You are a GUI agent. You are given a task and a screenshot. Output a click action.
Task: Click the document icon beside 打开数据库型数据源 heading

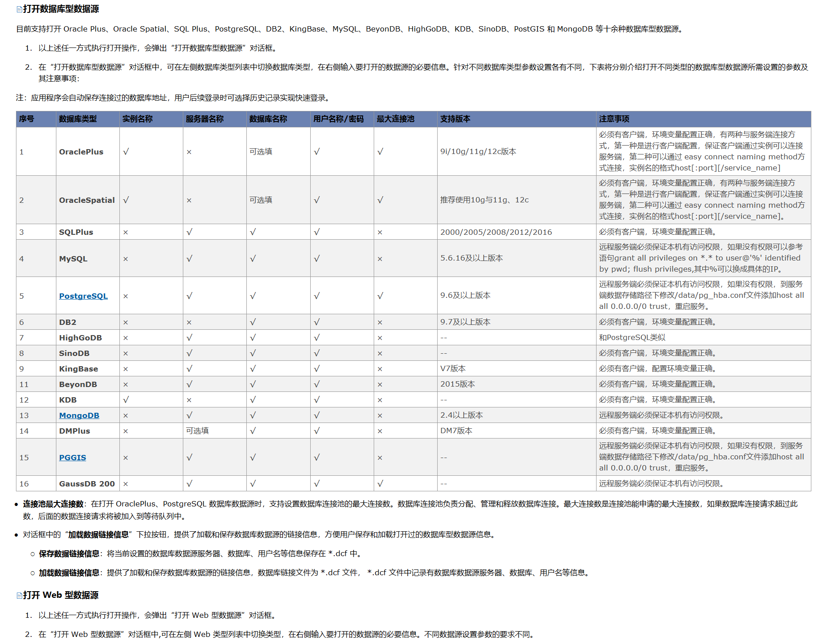coord(19,9)
